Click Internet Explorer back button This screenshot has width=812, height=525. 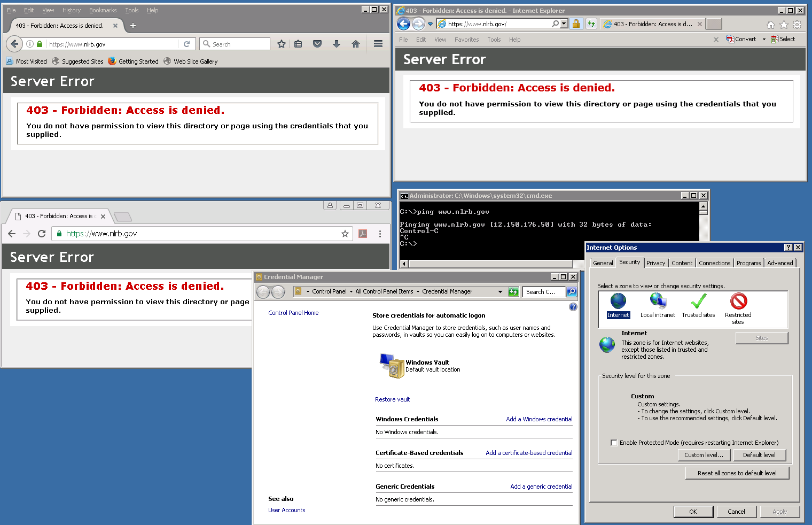tap(404, 24)
